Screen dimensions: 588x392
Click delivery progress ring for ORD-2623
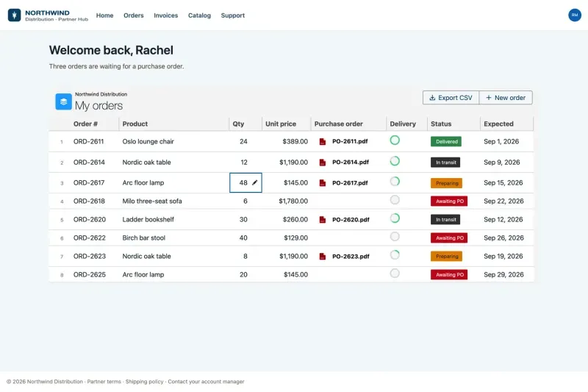click(x=395, y=255)
